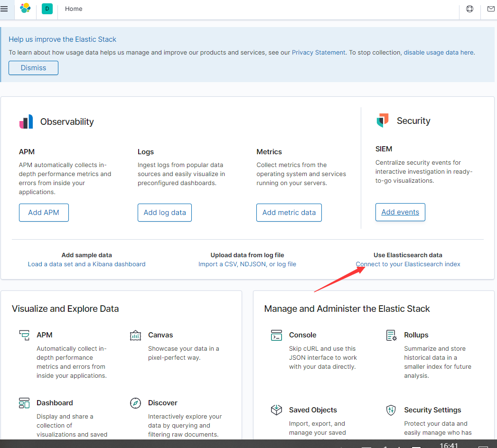Click the Logs section heading

pyautogui.click(x=145, y=152)
